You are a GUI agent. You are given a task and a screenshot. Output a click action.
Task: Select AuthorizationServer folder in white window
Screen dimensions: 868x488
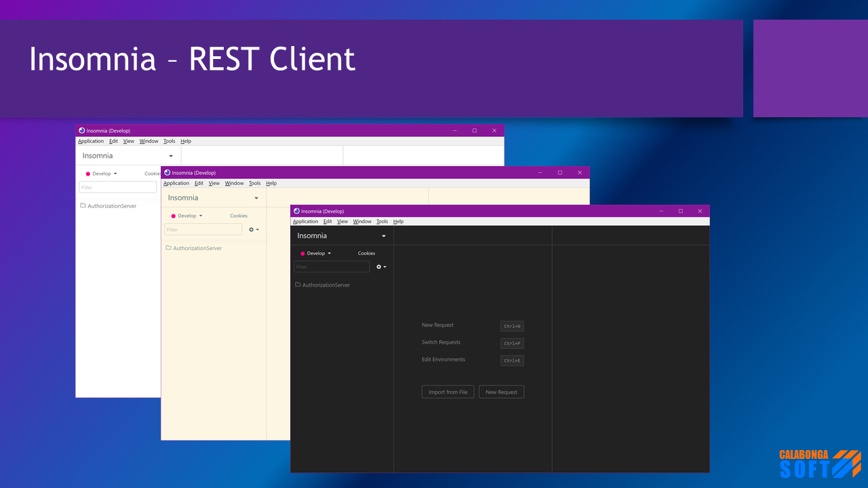108,206
